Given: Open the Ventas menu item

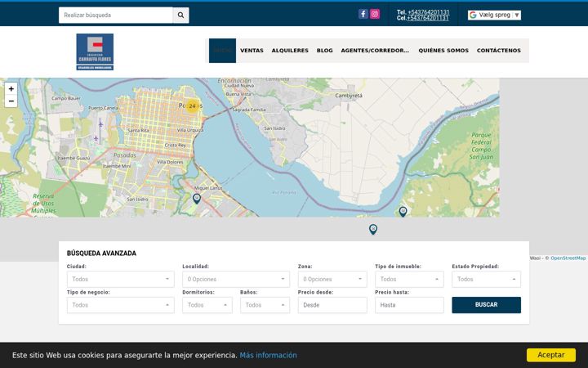Looking at the screenshot, I should pyautogui.click(x=252, y=51).
